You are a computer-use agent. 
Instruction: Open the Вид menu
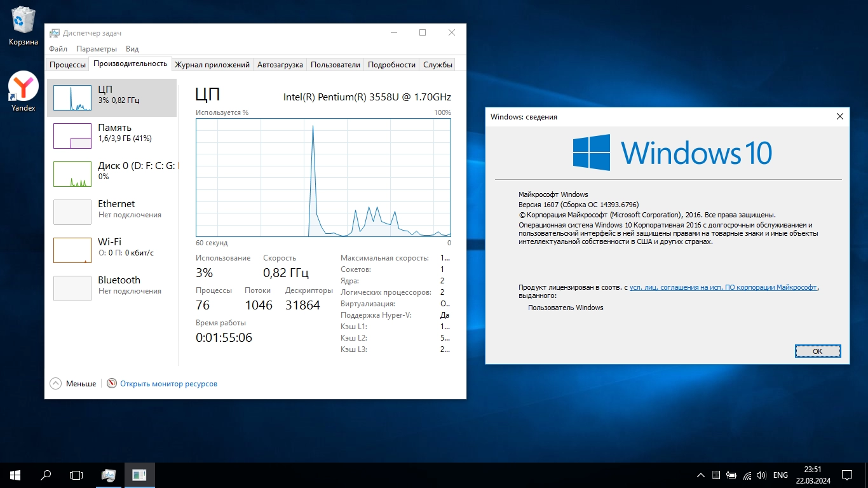(x=132, y=49)
